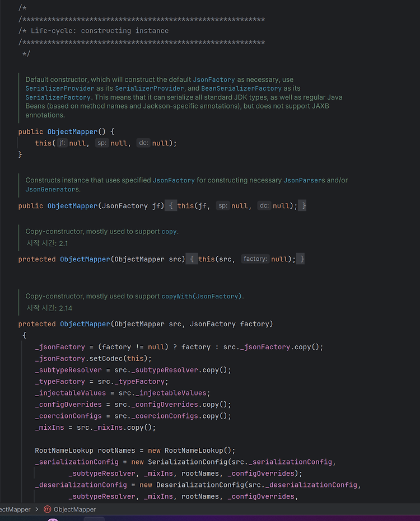
Task: Follow the 'copy' link in copy-constructor doc
Action: [169, 232]
